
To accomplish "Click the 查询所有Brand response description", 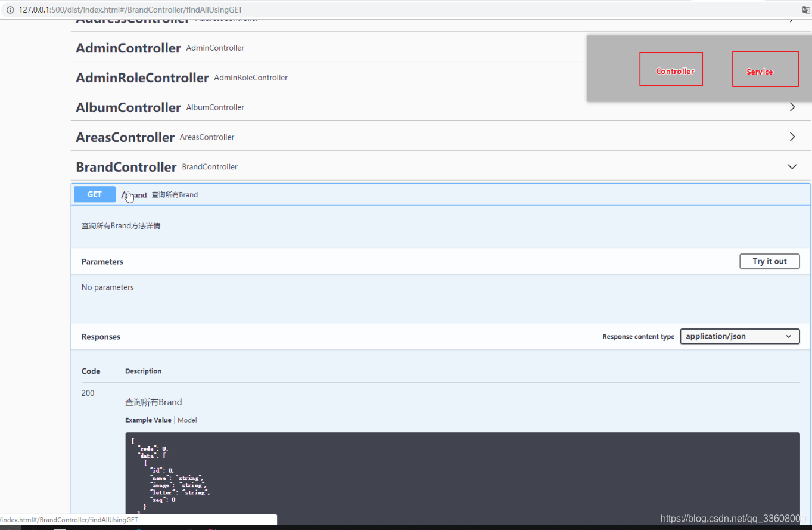I will [x=154, y=402].
